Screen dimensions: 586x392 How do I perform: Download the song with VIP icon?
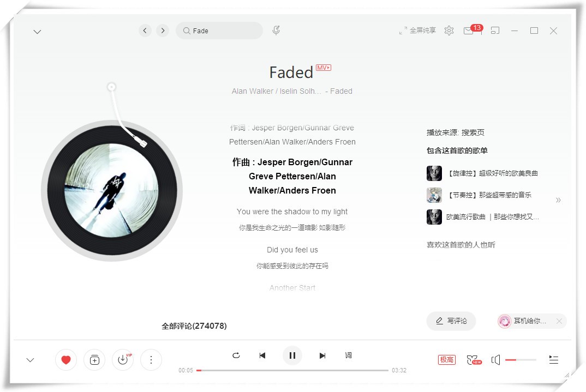(123, 360)
